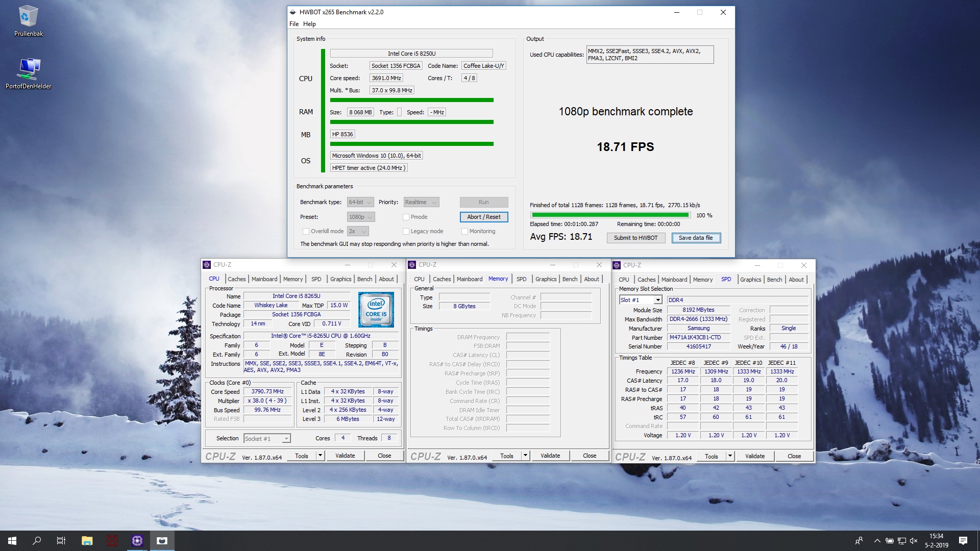
Task: Open Tools arrow in Memory CPU-Z window
Action: pyautogui.click(x=526, y=456)
